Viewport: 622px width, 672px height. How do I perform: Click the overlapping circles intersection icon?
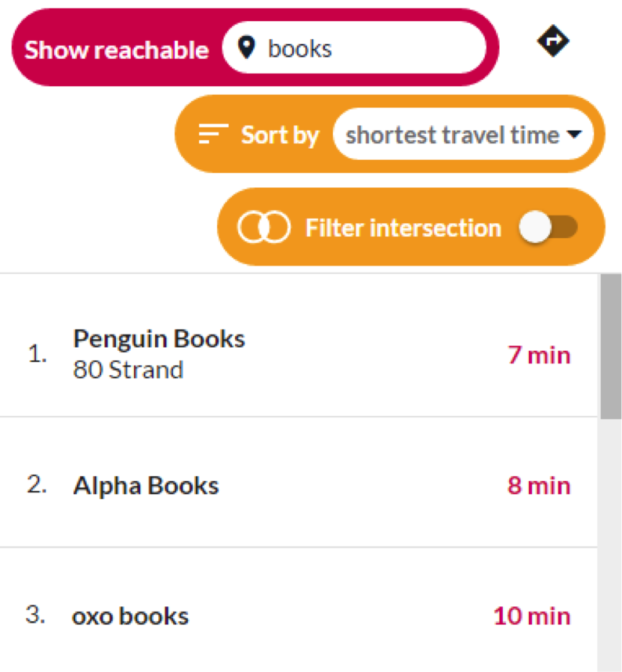click(264, 227)
